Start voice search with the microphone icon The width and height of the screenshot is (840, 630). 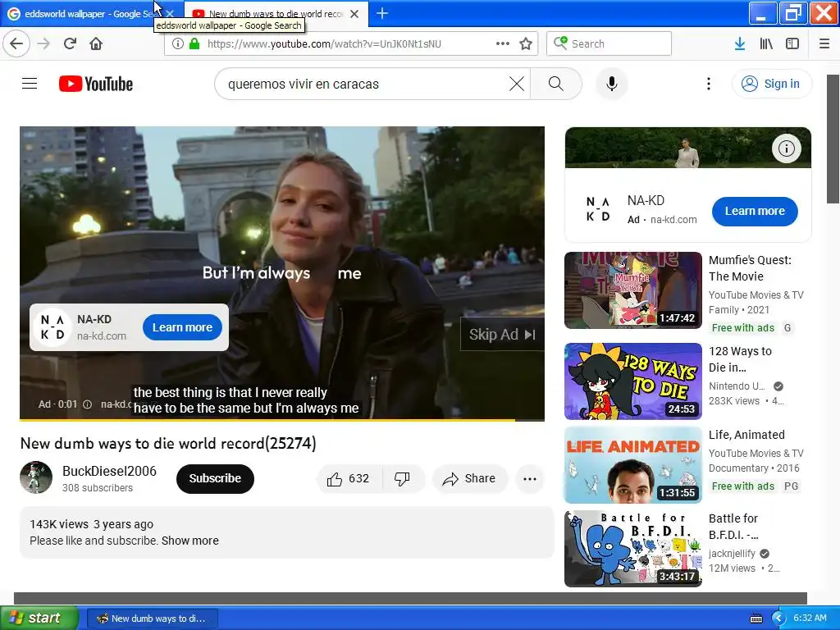click(612, 84)
